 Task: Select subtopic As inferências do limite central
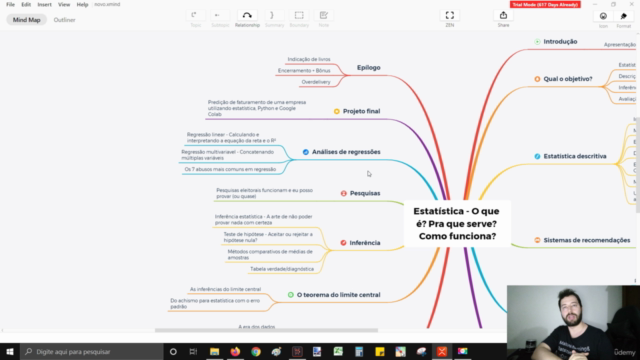pos(225,289)
